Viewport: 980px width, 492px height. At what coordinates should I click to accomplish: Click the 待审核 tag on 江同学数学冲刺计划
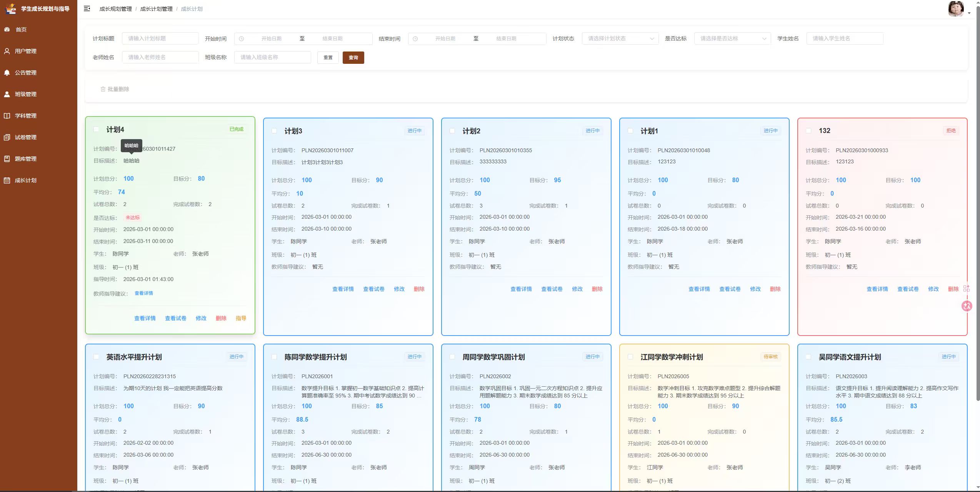point(771,357)
